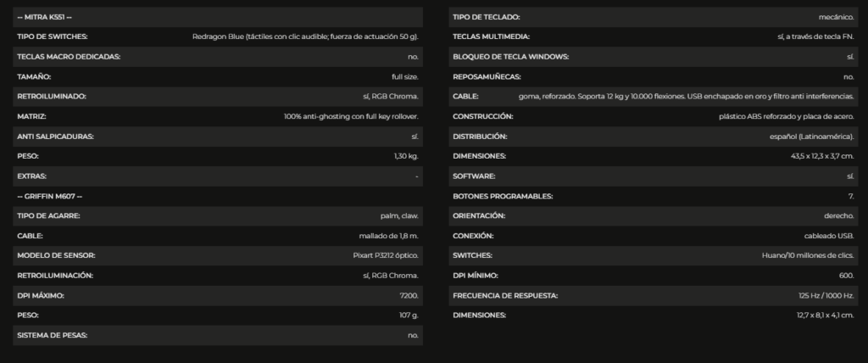868x363 pixels.
Task: Click the MITRA K551 section header
Action: [44, 17]
